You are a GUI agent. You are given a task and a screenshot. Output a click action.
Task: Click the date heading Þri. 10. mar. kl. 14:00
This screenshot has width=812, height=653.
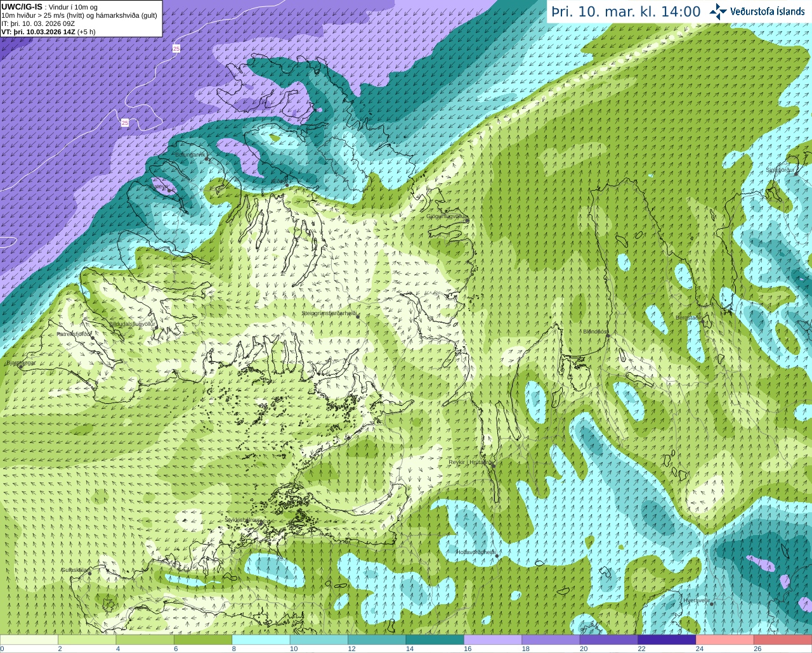click(x=626, y=11)
